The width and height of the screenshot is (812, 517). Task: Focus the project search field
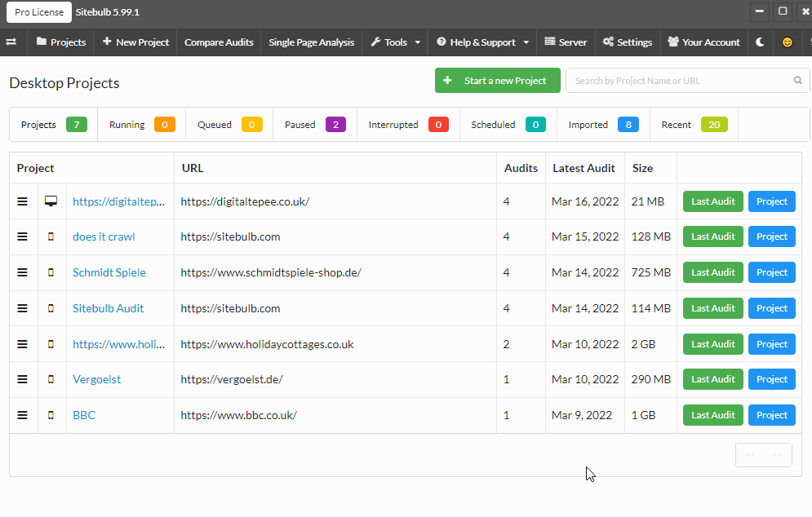pos(687,81)
